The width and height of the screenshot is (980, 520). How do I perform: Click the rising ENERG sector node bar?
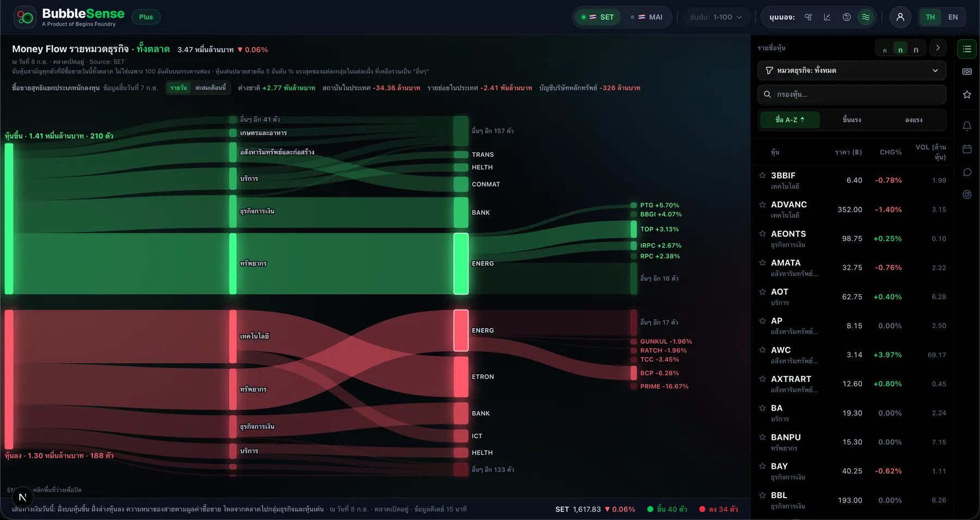pyautogui.click(x=461, y=264)
